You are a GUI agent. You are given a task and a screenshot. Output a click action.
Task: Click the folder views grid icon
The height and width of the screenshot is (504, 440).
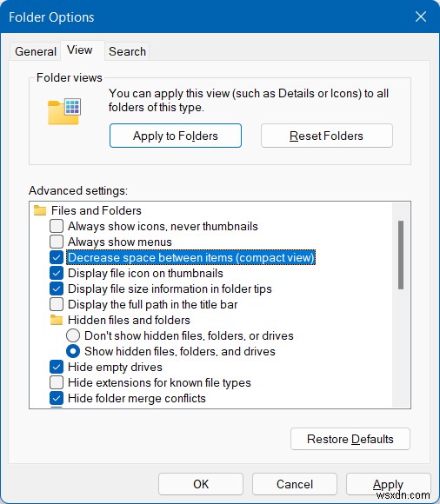[x=64, y=111]
